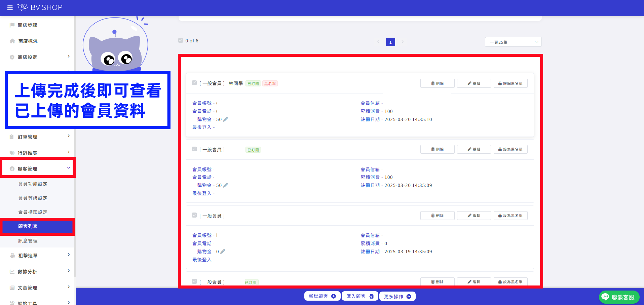The width and height of the screenshot is (644, 305).
Task: Open 更多操作 actions menu
Action: pos(397,296)
